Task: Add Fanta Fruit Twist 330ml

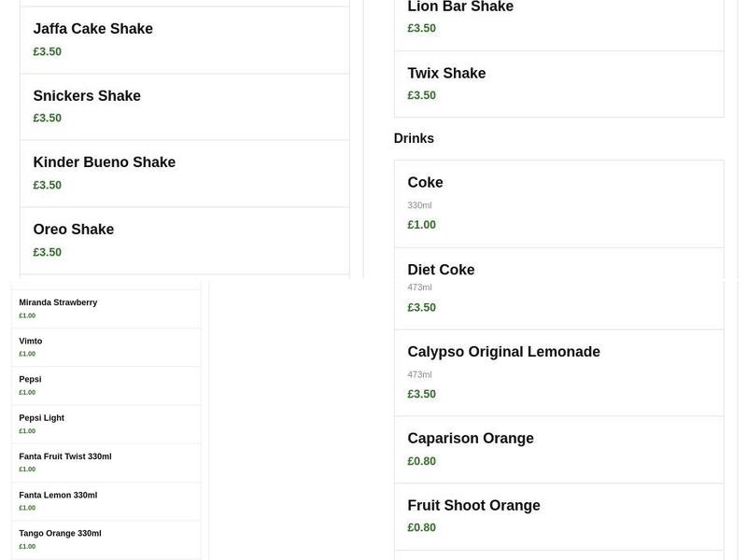Action: pyautogui.click(x=106, y=462)
